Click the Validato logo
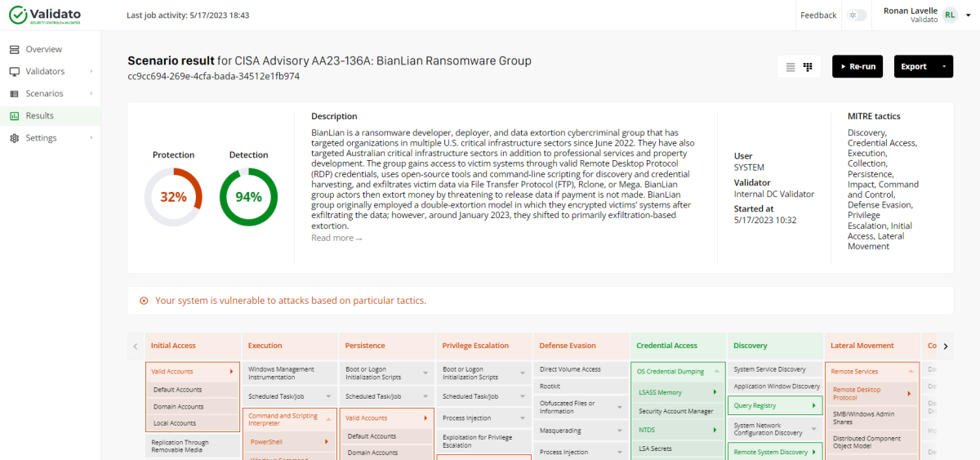Viewport: 980px width, 460px height. [49, 15]
